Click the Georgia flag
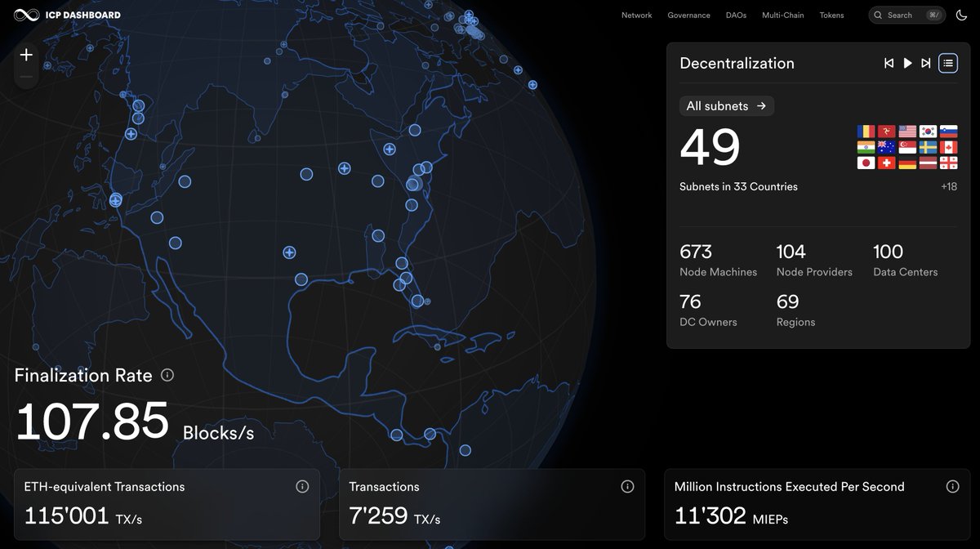This screenshot has height=549, width=980. point(949,163)
